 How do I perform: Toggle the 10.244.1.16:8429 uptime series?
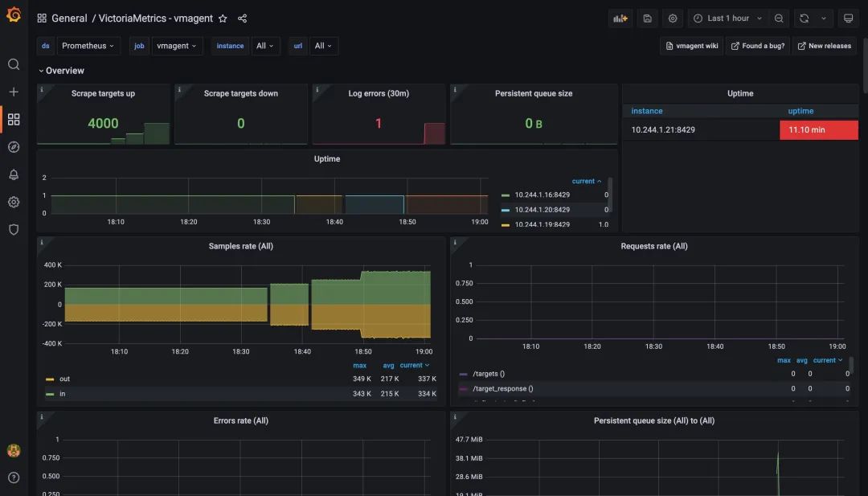(542, 195)
